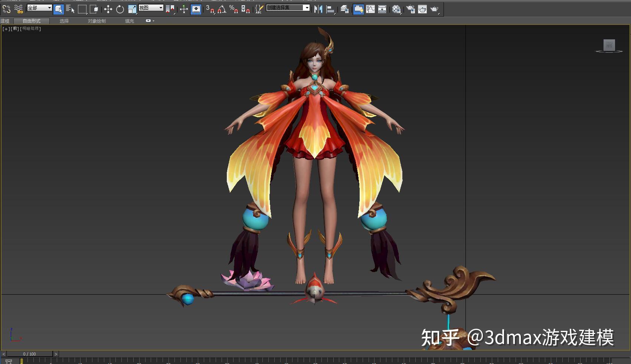Toggle Percent Snap
Viewport: 631px width, 364px height.
[x=233, y=9]
